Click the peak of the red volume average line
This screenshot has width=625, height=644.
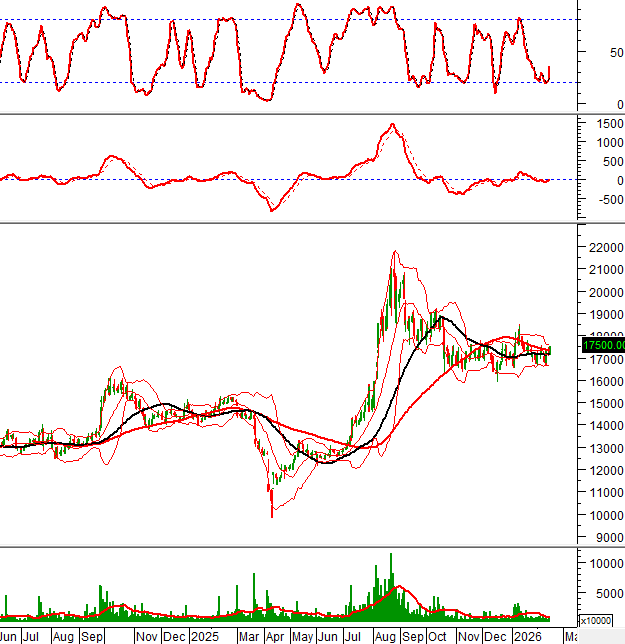pyautogui.click(x=398, y=587)
